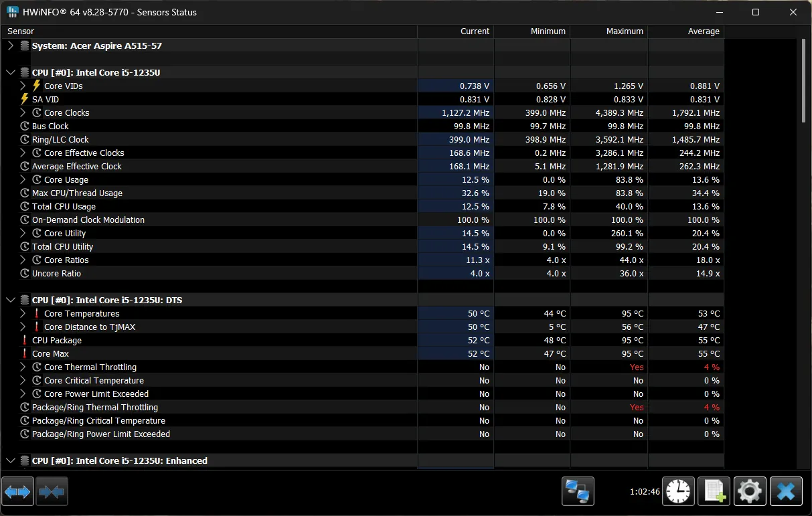Click the thermometer icon beside Core Max
Screen dimensions: 812x516
click(25, 353)
